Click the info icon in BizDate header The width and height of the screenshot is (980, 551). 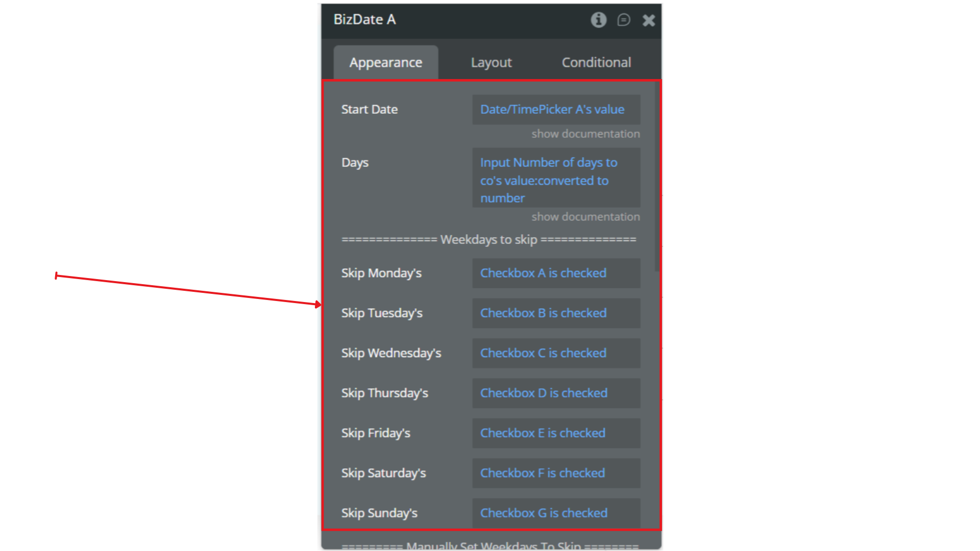598,20
